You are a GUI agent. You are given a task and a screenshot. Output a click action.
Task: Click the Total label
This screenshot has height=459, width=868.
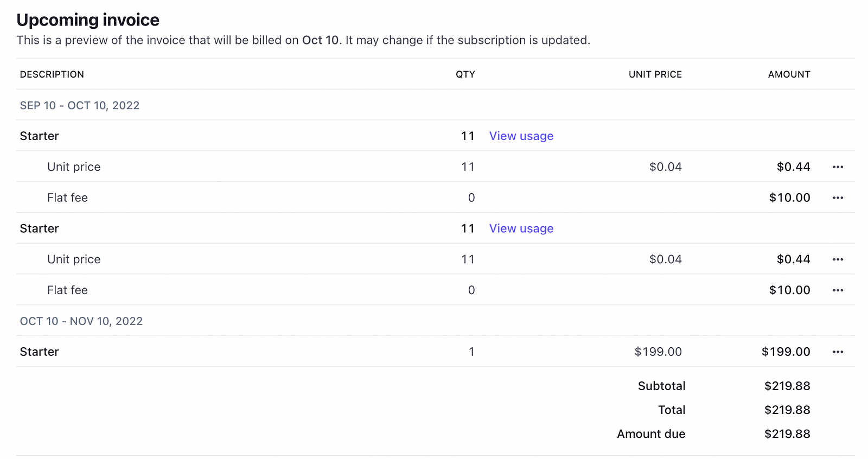[x=671, y=410]
